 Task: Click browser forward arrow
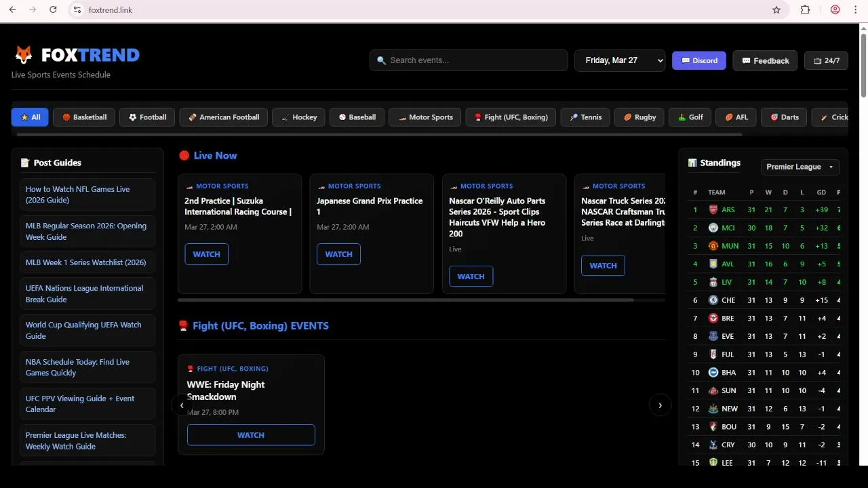click(x=33, y=10)
